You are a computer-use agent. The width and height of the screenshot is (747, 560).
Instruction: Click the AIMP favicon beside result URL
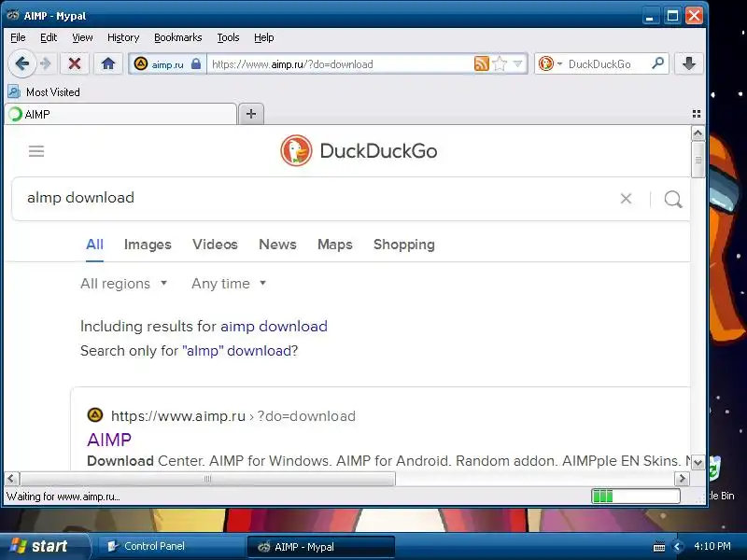(95, 414)
